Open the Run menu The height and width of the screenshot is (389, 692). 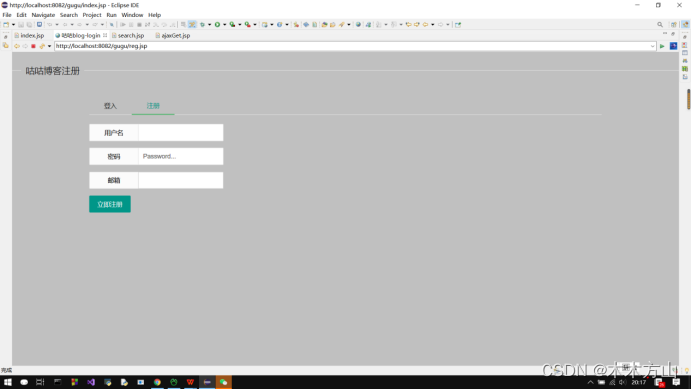111,15
